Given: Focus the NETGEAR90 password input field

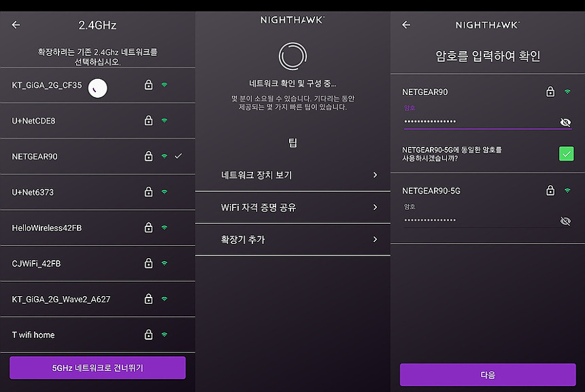Looking at the screenshot, I should click(480, 122).
